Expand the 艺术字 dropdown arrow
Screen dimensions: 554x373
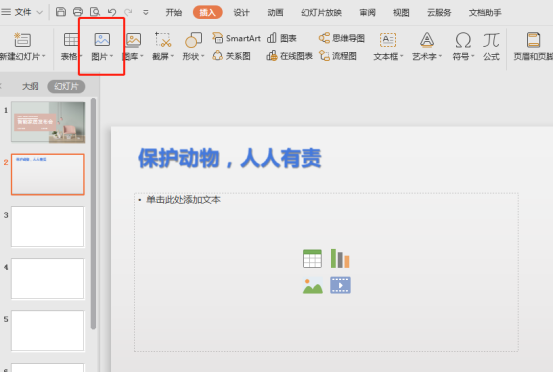tap(440, 57)
